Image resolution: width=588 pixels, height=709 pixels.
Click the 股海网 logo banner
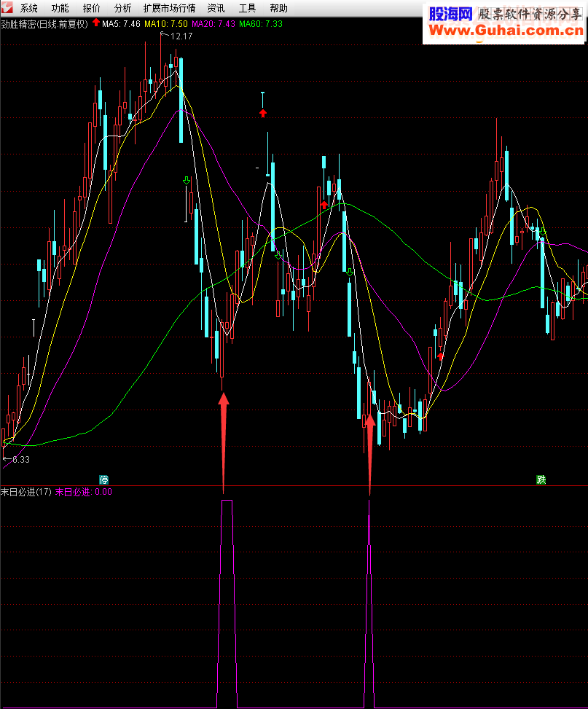pyautogui.click(x=450, y=14)
